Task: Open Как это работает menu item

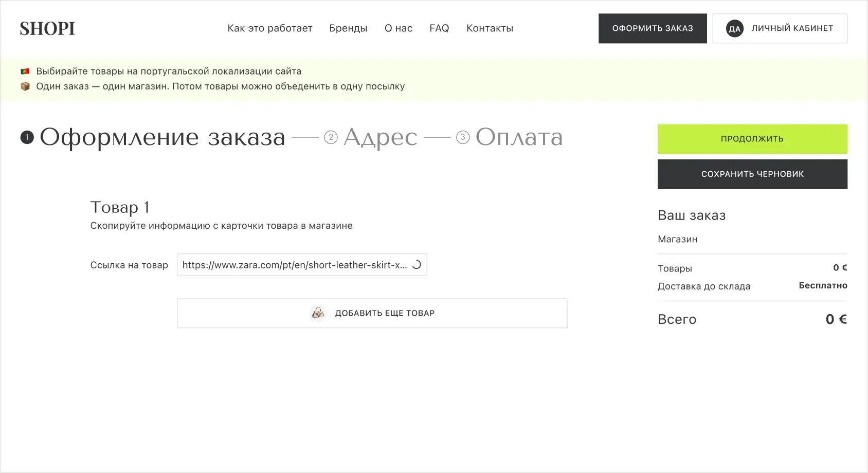Action: 269,28
